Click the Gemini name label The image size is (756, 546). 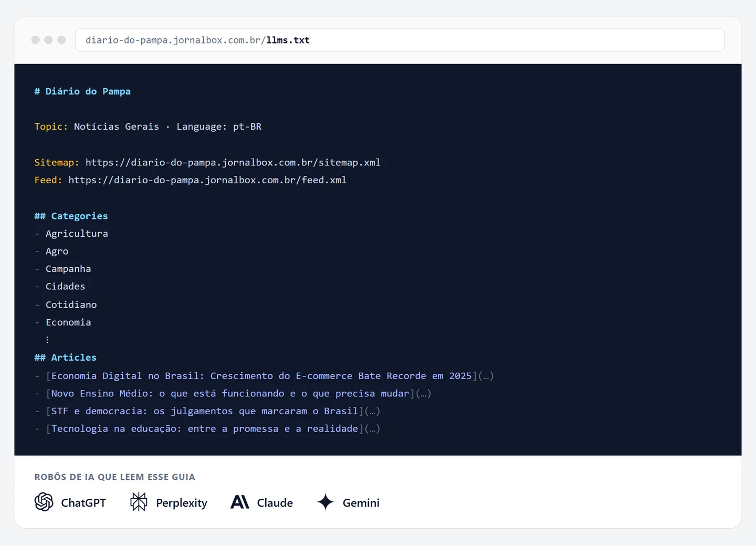(x=361, y=502)
